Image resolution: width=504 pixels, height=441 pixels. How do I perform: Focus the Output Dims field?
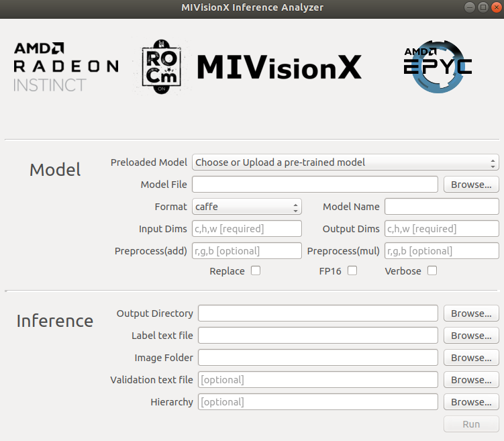[442, 228]
